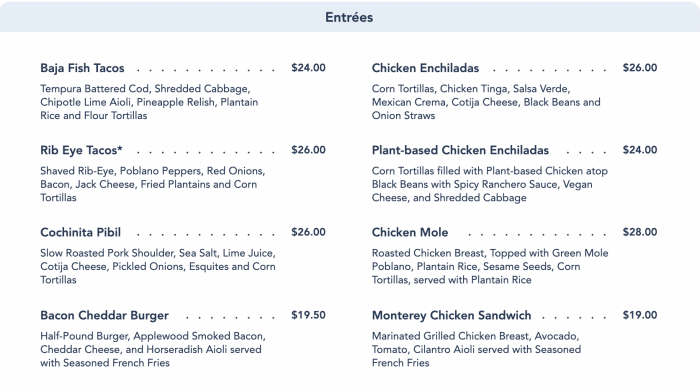Select the Chicken Mole heading

click(x=410, y=232)
